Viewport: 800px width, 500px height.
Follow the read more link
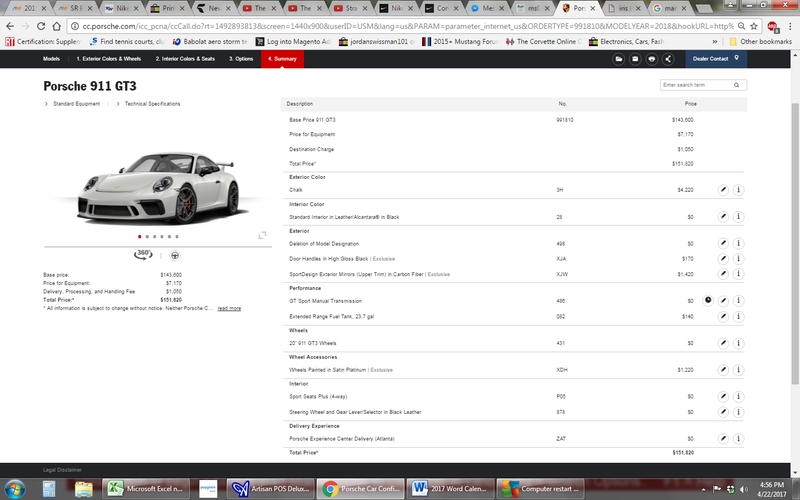point(229,308)
